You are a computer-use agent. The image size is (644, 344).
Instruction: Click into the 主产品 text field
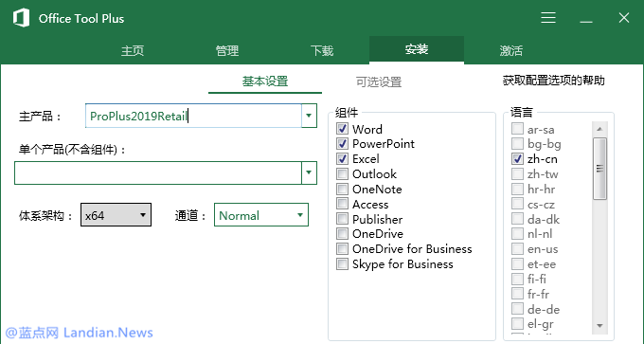coord(193,116)
